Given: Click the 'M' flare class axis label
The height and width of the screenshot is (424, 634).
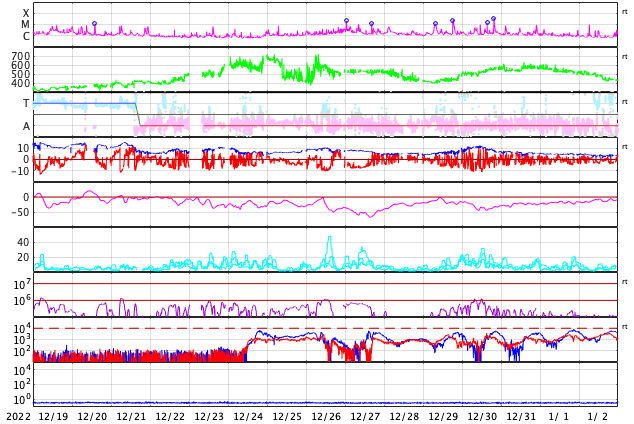Looking at the screenshot, I should (25, 25).
